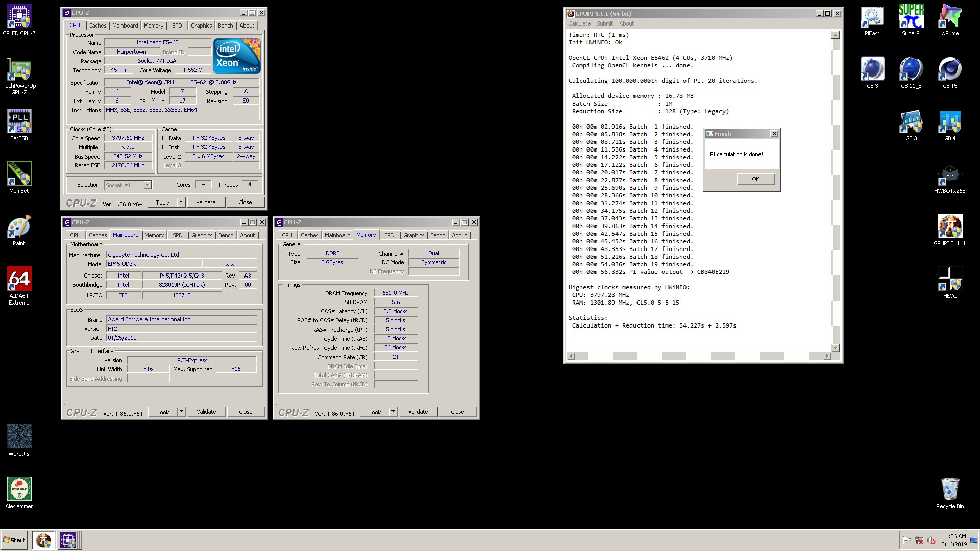Open the Start menu

14,540
